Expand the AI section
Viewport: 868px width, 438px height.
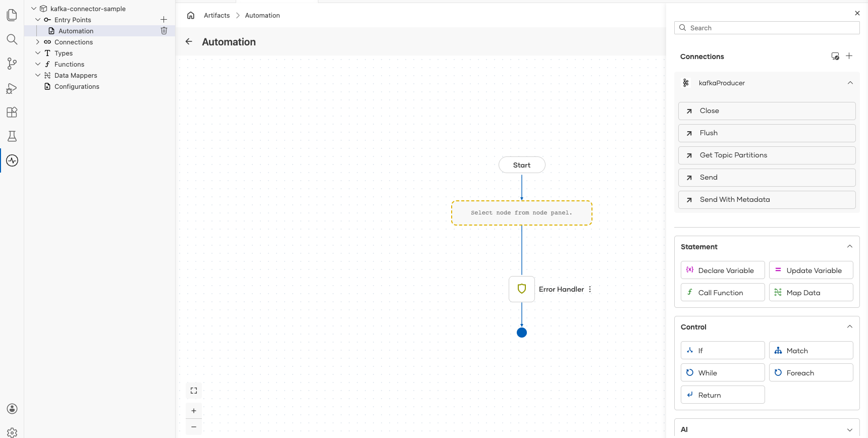click(850, 430)
